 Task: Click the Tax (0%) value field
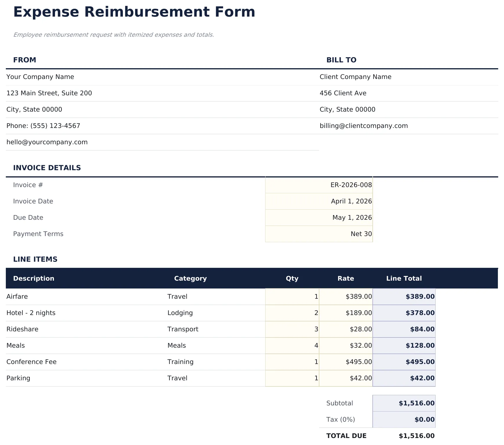point(404,419)
